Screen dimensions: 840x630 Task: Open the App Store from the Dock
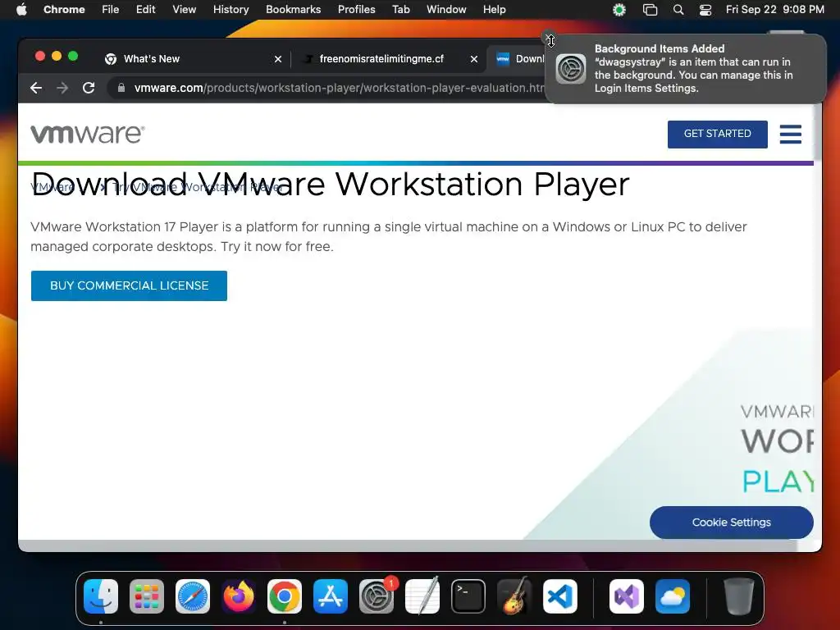tap(331, 596)
